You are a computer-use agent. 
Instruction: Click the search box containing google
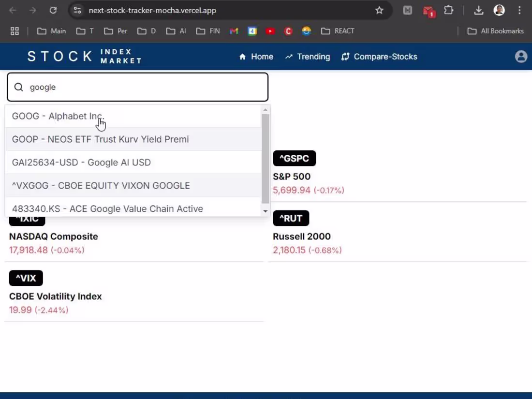click(x=137, y=87)
